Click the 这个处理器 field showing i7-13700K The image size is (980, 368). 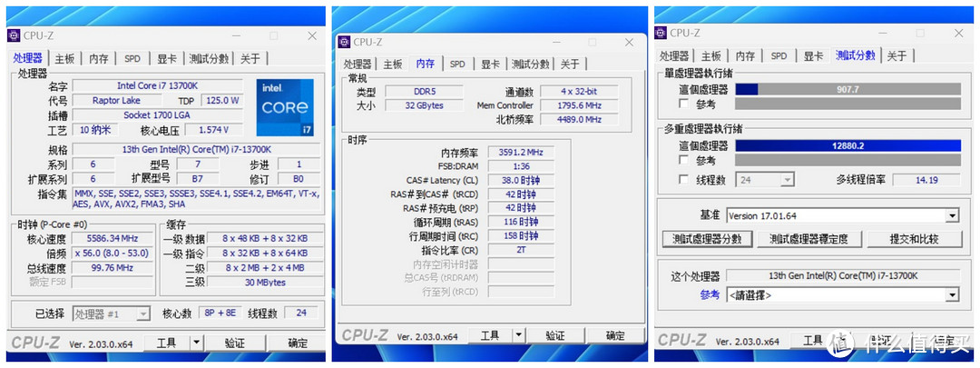pyautogui.click(x=842, y=275)
